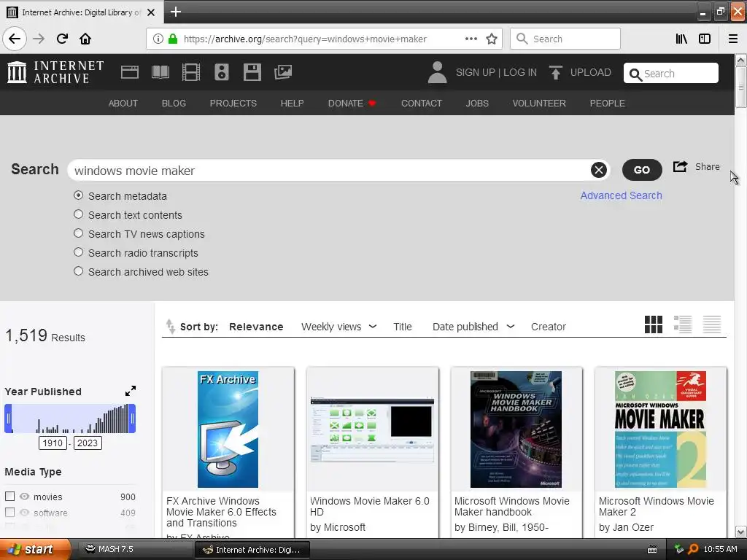Viewport: 747px width, 560px height.
Task: Toggle sort direction arrows icon
Action: click(170, 326)
